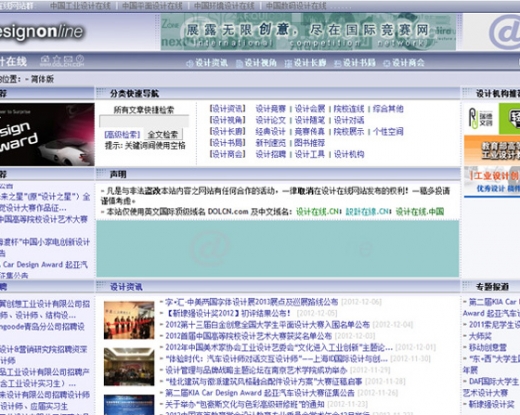Open the ribbon-cutting ceremony news thumbnail
The image size is (520, 415).
pyautogui.click(x=129, y=320)
